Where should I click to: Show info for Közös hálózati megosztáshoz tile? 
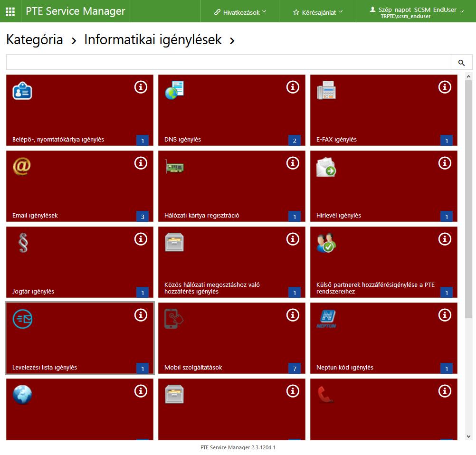coord(293,239)
